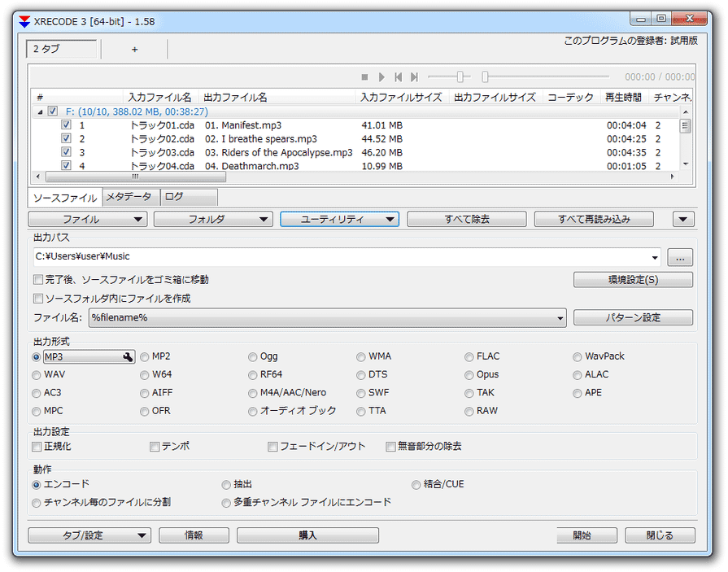Uncheck track 3 Riders of the Apocalypse checkbox

[67, 152]
